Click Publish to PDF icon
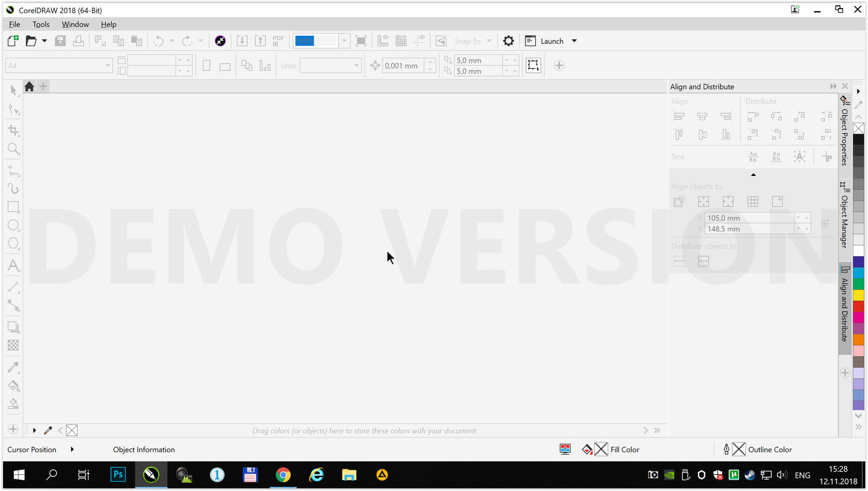The image size is (868, 491). pos(278,40)
